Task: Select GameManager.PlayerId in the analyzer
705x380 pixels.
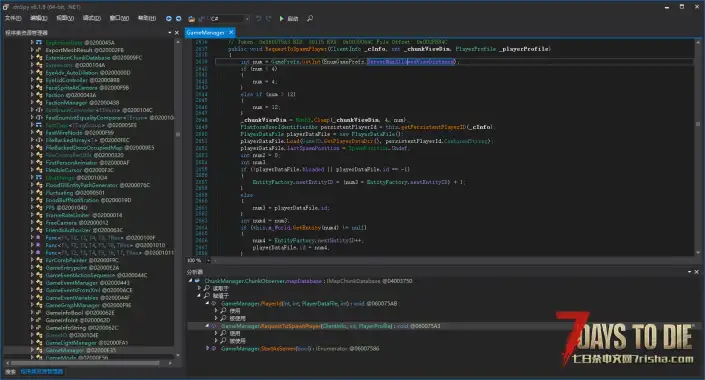Action: pos(309,304)
